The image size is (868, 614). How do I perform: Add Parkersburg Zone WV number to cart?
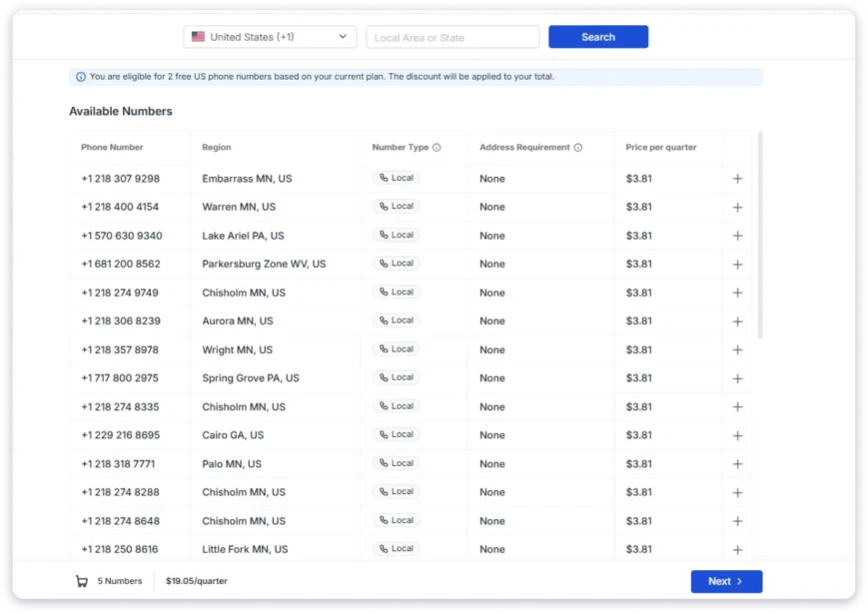pyautogui.click(x=737, y=265)
